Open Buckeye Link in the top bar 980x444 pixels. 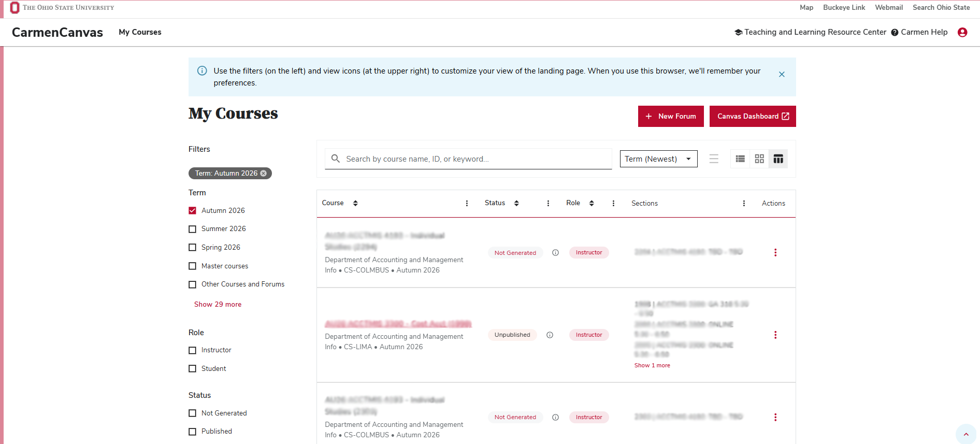(x=844, y=7)
